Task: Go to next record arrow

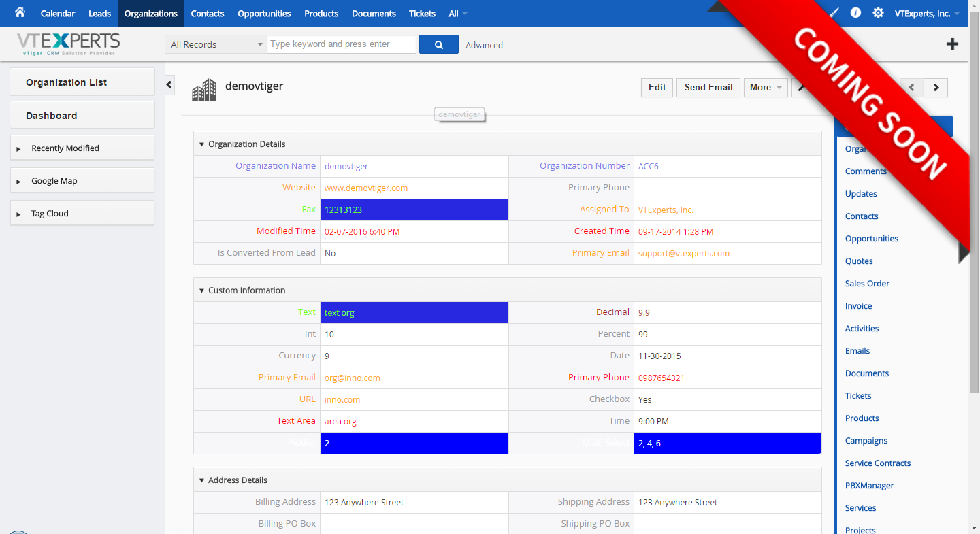Action: (936, 87)
